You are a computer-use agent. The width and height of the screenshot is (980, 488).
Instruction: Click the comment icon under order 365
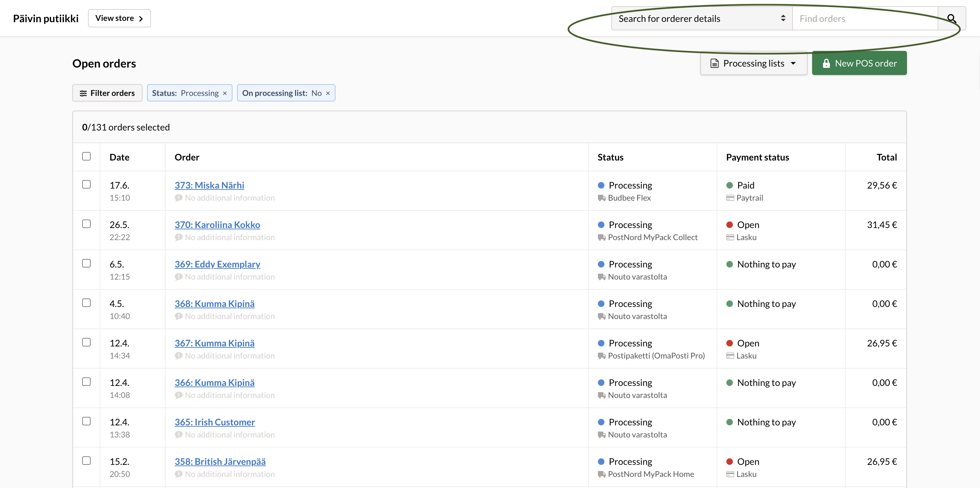(x=178, y=435)
